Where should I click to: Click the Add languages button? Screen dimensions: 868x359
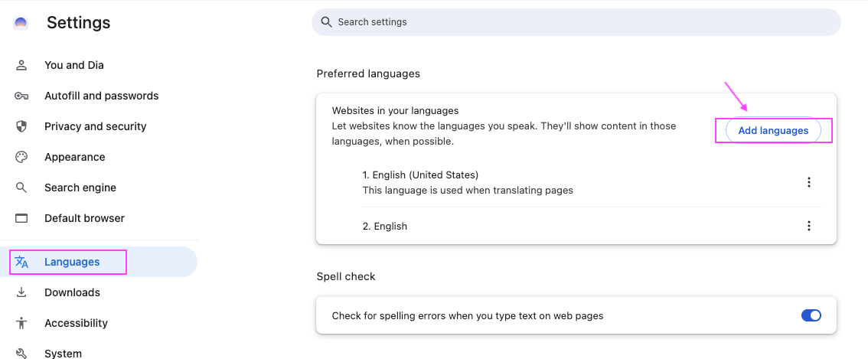(773, 131)
